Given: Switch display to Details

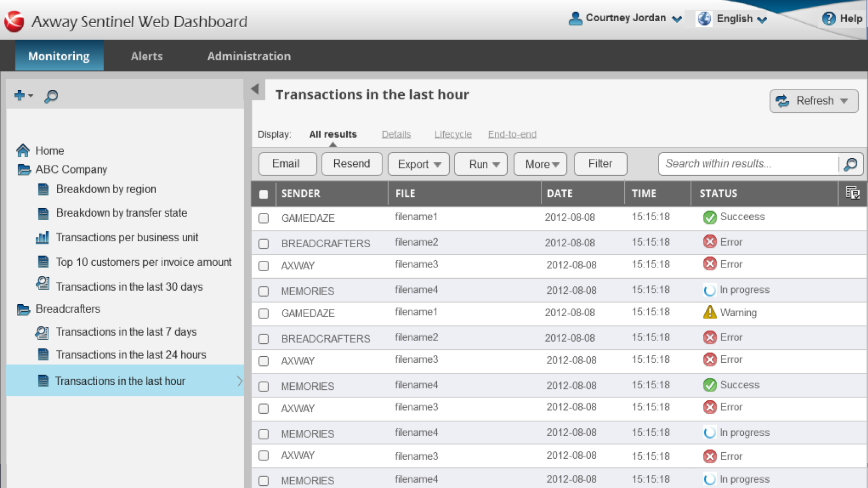Looking at the screenshot, I should pos(397,134).
